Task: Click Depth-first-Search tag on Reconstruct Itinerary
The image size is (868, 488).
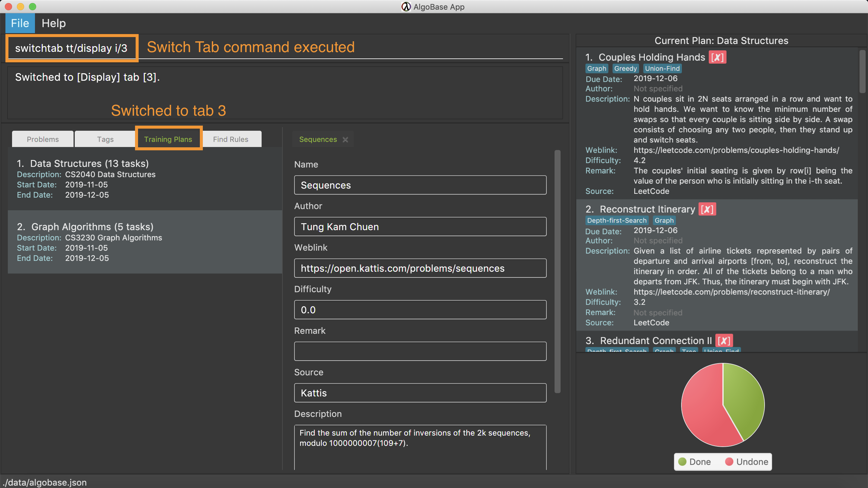Action: pyautogui.click(x=616, y=221)
